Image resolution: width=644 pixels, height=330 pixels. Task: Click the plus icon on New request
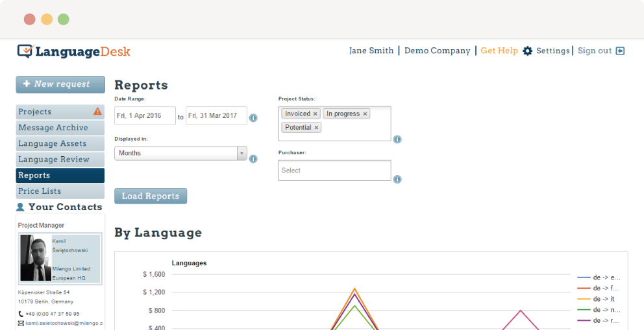27,84
